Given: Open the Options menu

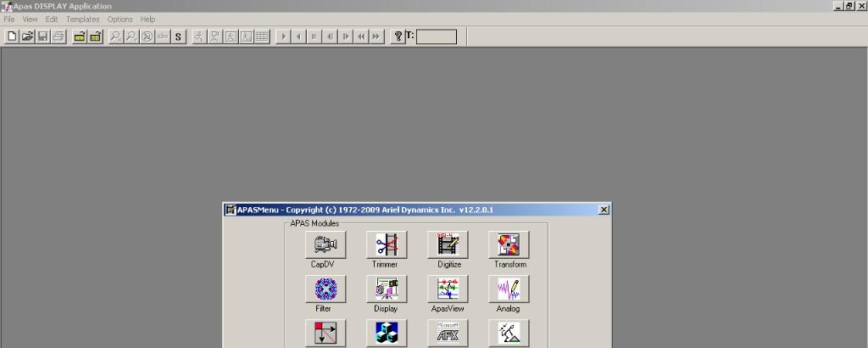Looking at the screenshot, I should pyautogui.click(x=120, y=20).
